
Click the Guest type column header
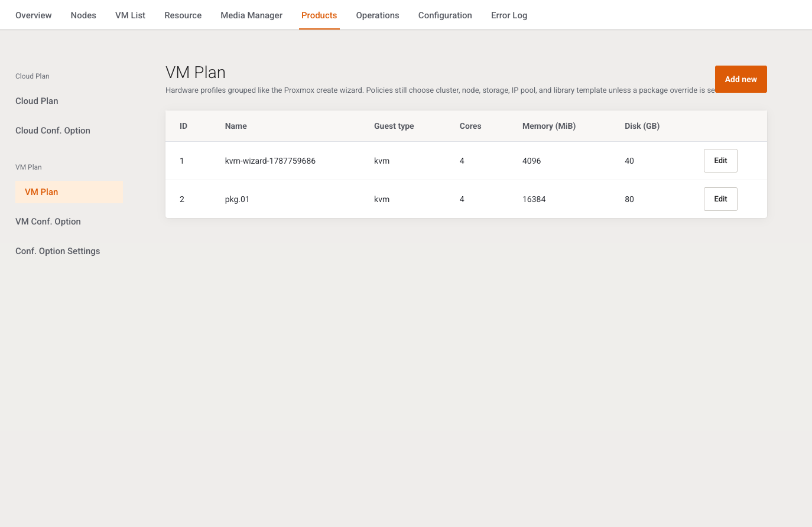point(394,126)
